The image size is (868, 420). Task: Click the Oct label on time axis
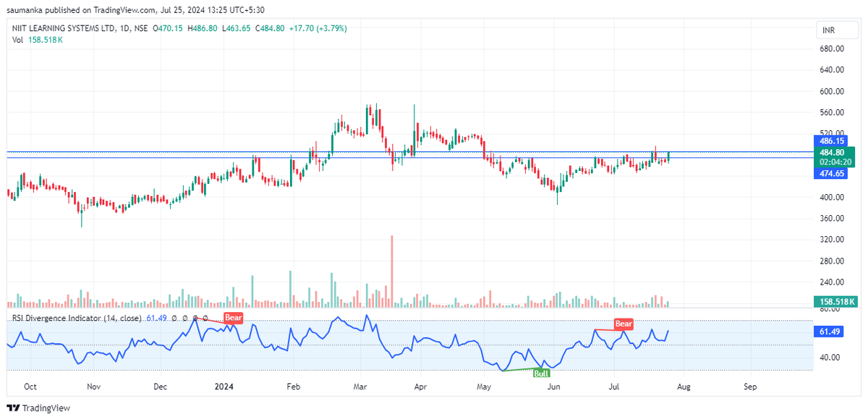tap(30, 387)
